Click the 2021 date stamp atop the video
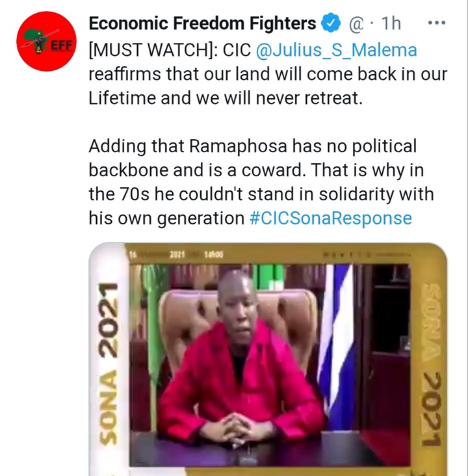Image resolution: width=468 pixels, height=476 pixels. [x=177, y=254]
